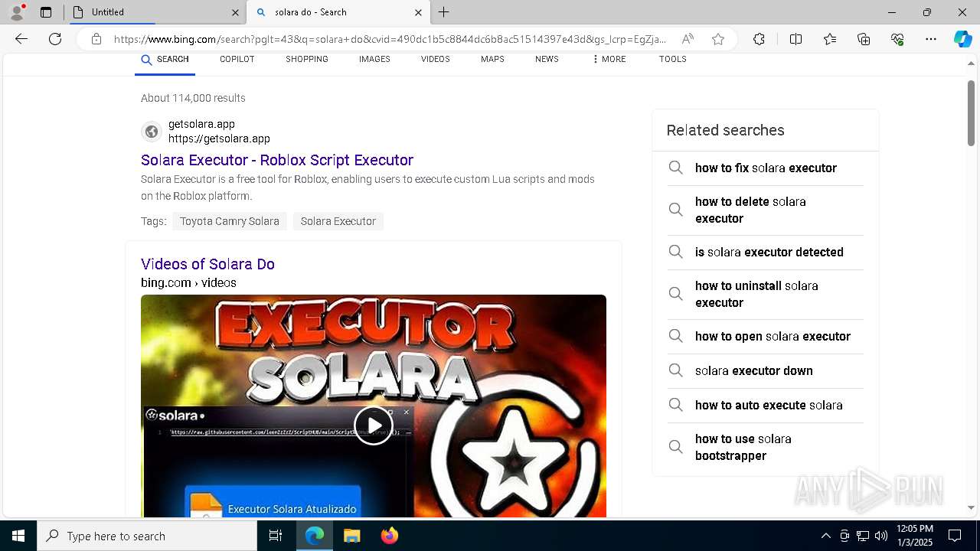
Task: Open the taskbar clock and date
Action: click(x=915, y=536)
